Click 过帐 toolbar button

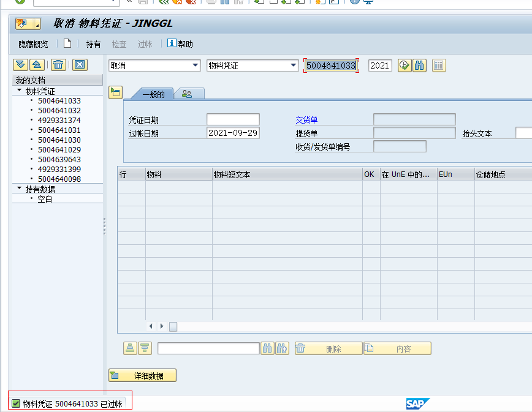click(145, 44)
